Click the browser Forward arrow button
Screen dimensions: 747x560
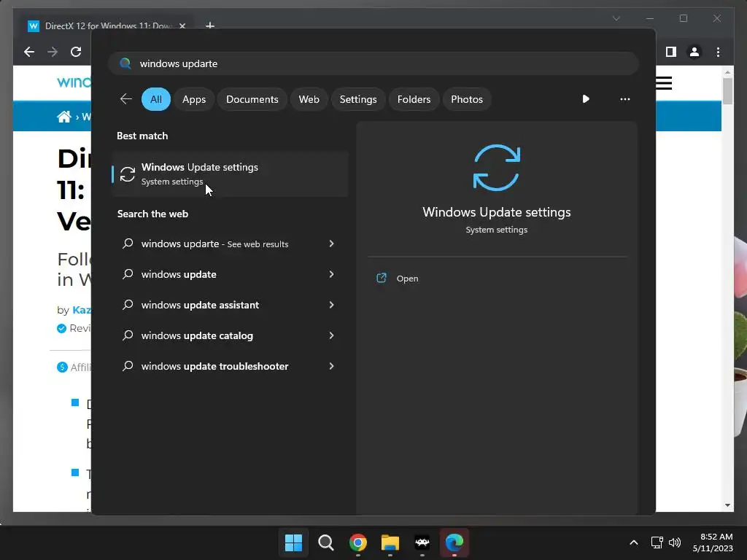53,52
